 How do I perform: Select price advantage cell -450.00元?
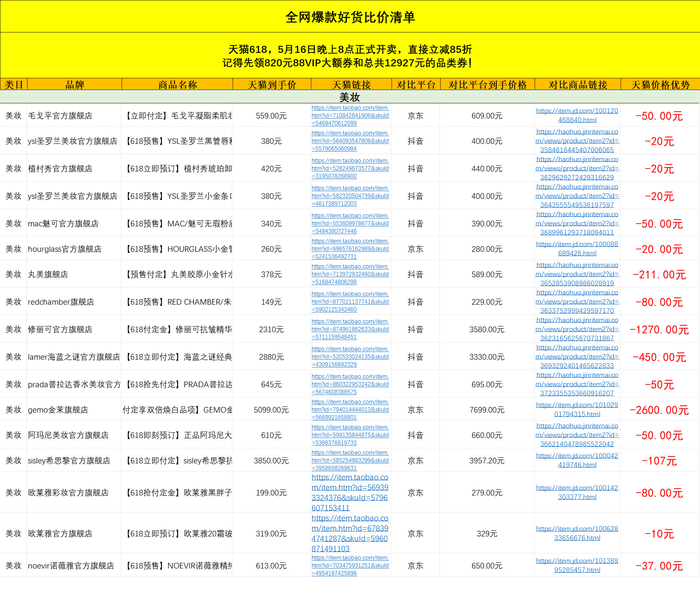tap(659, 357)
